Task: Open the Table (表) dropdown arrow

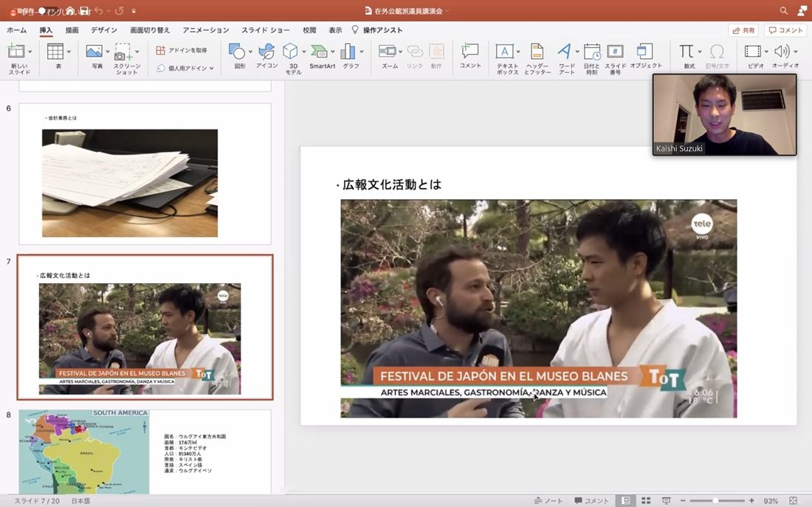Action: [x=69, y=51]
